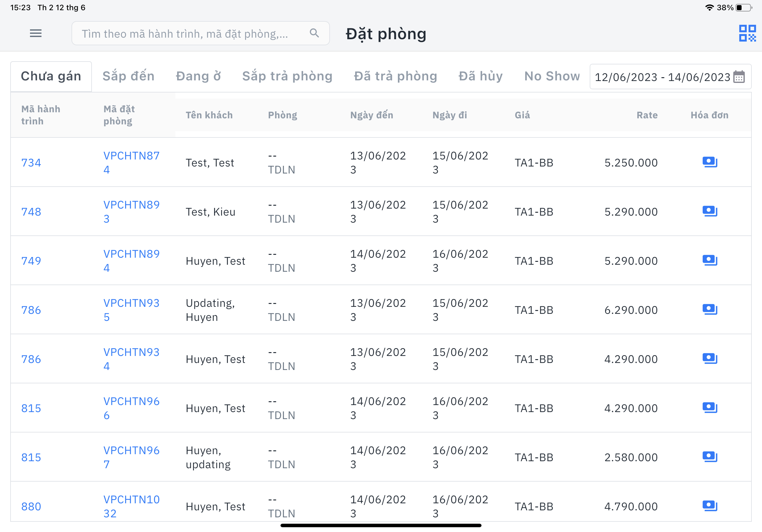Open the 12/06/2023 - 14/06/2023 date picker

[662, 77]
